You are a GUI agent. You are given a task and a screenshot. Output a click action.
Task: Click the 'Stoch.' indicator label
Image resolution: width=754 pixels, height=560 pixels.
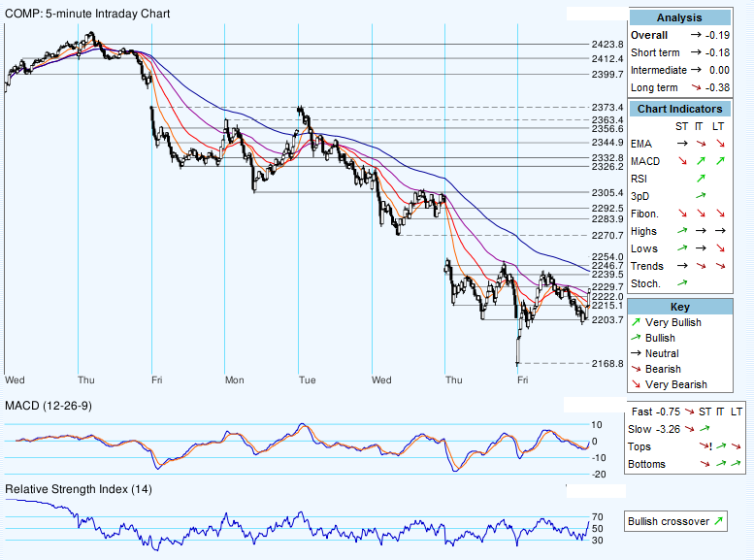point(645,283)
